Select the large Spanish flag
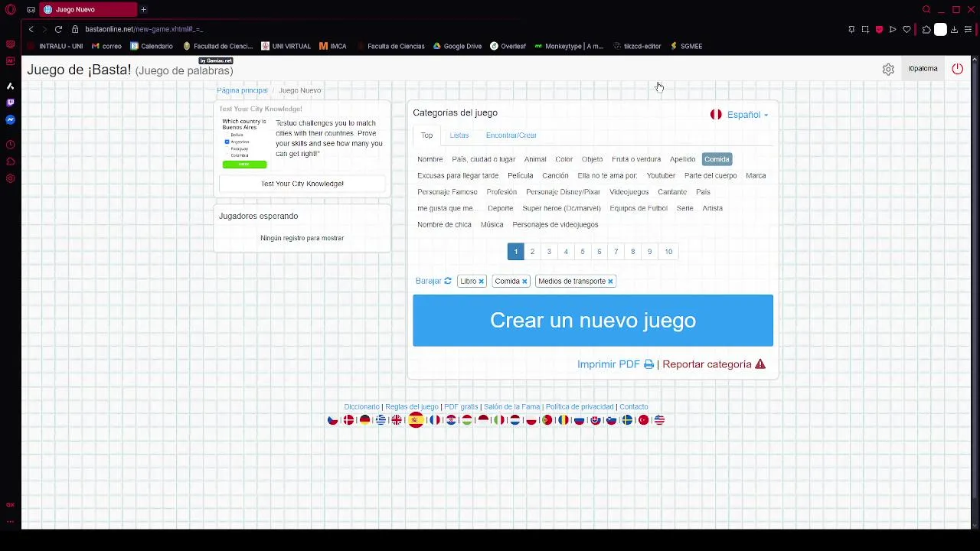Image resolution: width=980 pixels, height=551 pixels. pos(416,419)
